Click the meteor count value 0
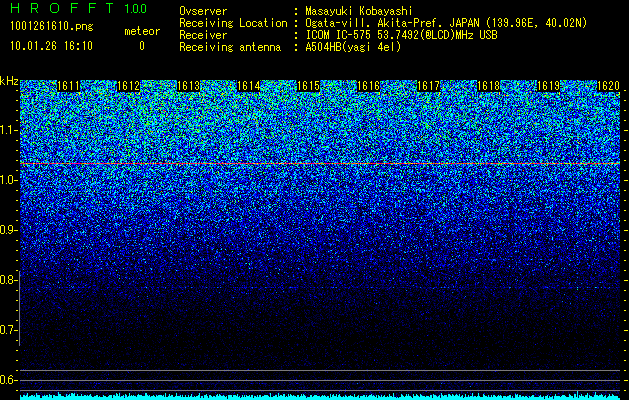The height and width of the screenshot is (400, 629). (142, 46)
